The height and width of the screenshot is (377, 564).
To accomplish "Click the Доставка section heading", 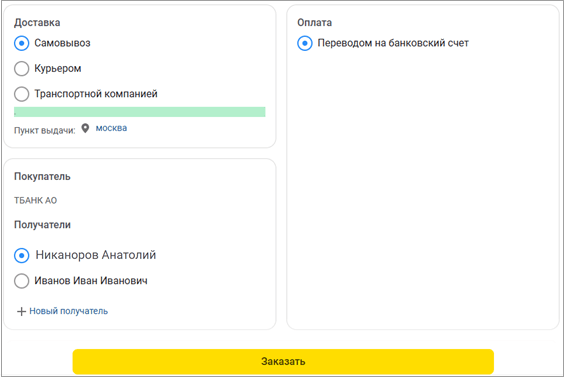I will click(37, 22).
